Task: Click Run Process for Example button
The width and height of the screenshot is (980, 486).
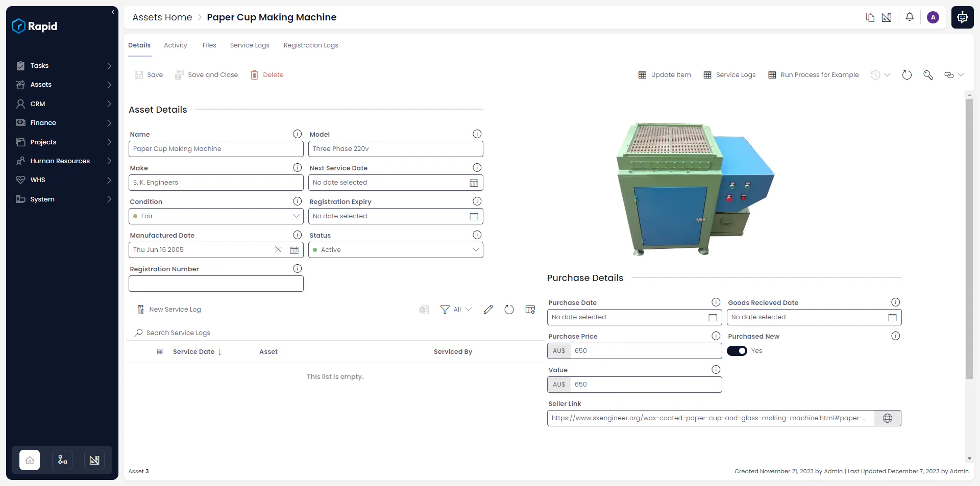Action: 814,75
